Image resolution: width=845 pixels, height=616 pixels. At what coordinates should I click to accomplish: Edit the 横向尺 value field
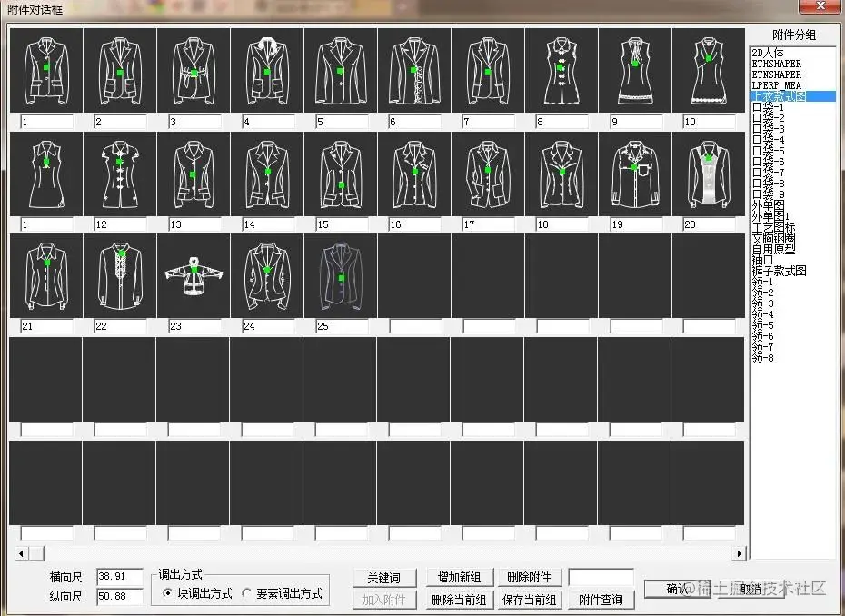(119, 576)
